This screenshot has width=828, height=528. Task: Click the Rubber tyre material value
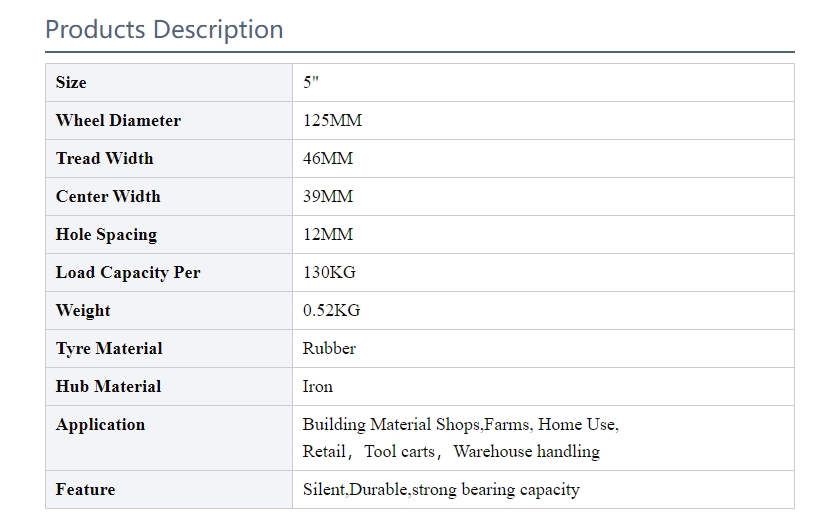pos(330,348)
